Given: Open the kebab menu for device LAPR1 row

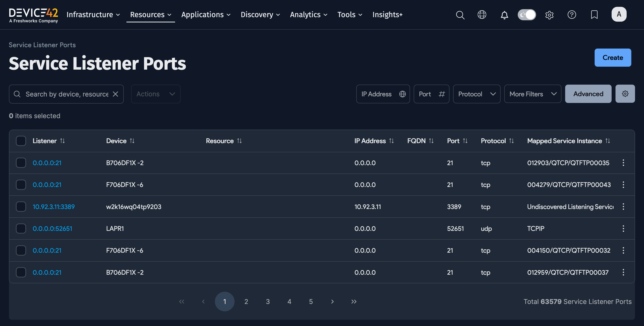Looking at the screenshot, I should [623, 228].
